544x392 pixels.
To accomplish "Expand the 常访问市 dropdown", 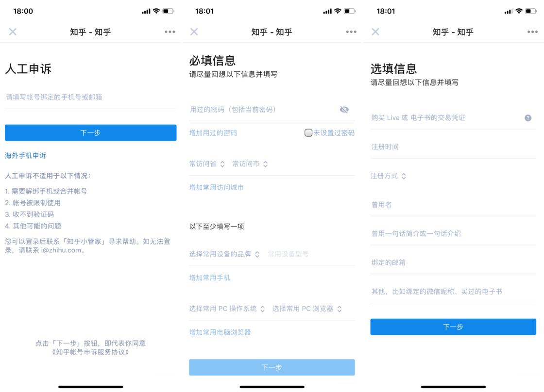I will coord(250,164).
